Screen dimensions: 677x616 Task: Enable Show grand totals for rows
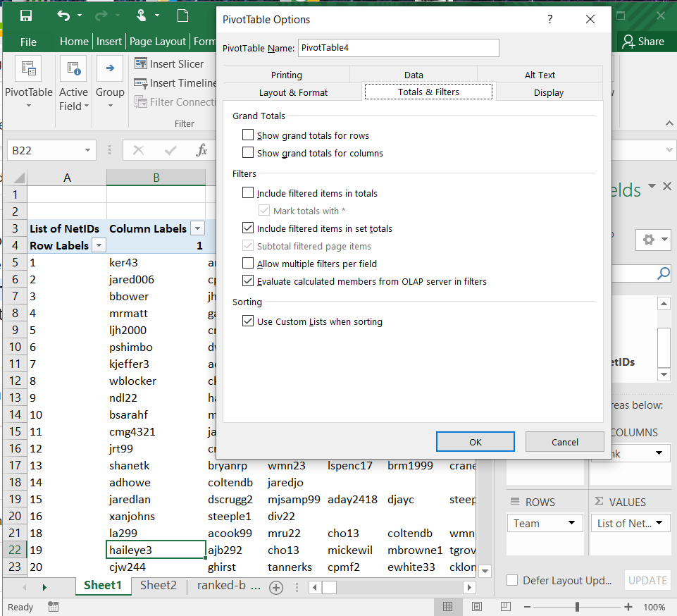tap(248, 135)
